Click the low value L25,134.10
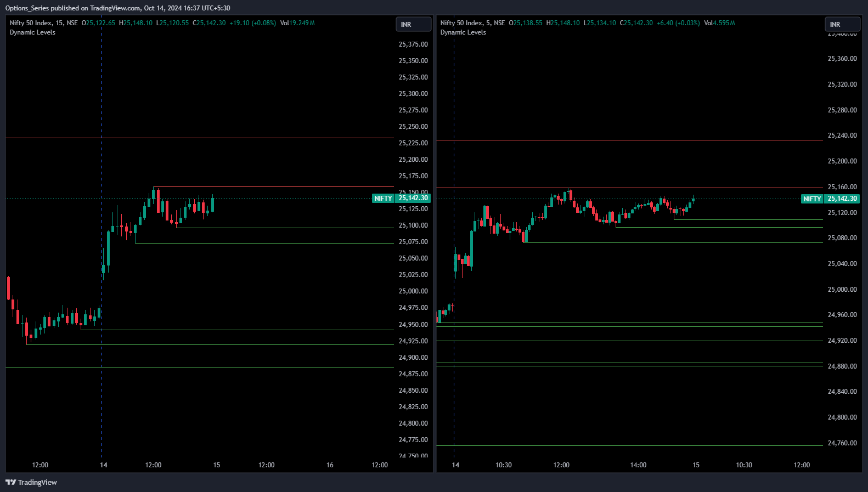This screenshot has width=868, height=492. [600, 23]
